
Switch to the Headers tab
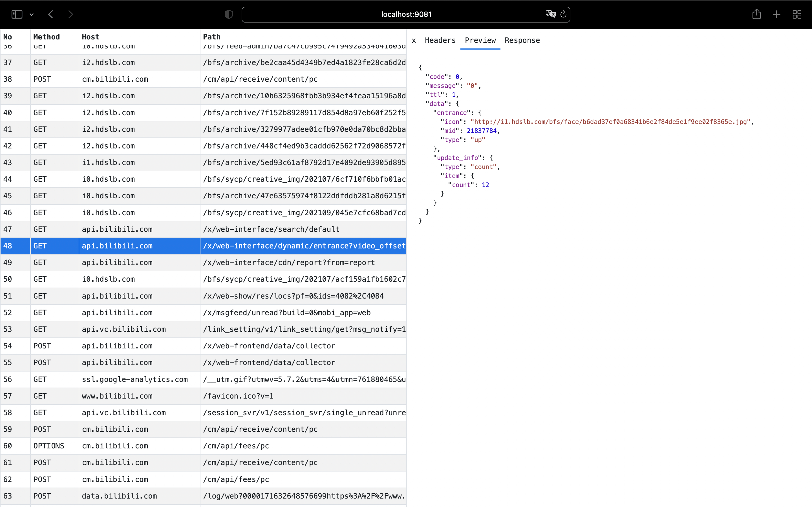(x=440, y=41)
